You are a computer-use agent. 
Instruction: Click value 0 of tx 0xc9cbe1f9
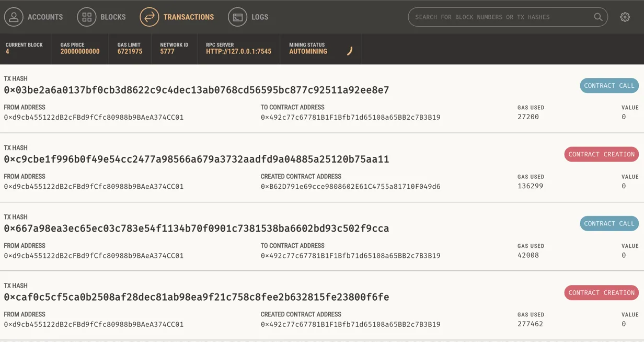point(624,186)
